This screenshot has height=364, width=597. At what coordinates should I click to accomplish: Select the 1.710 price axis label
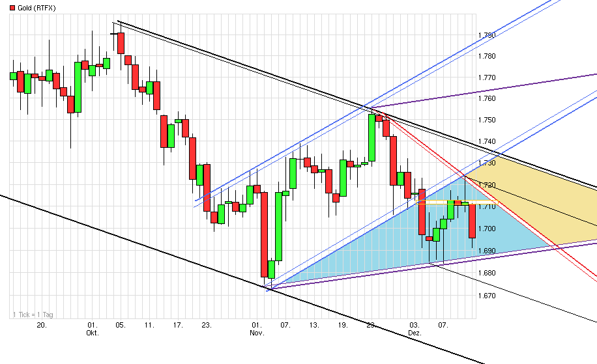click(x=487, y=206)
